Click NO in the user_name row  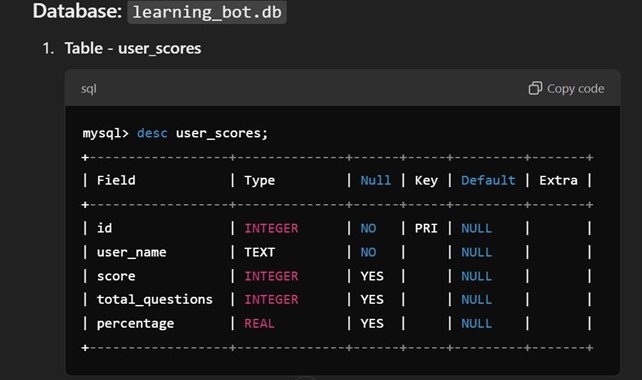click(x=368, y=252)
